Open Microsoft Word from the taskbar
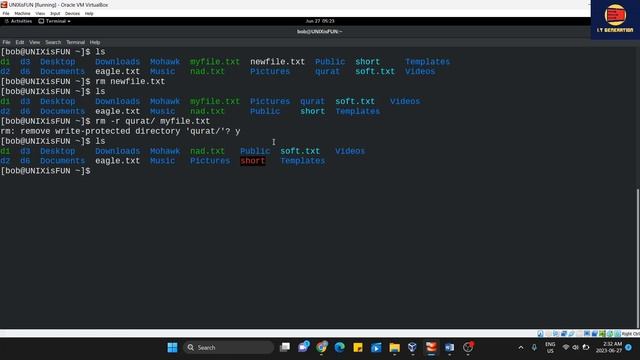Image resolution: width=640 pixels, height=360 pixels. 449,347
